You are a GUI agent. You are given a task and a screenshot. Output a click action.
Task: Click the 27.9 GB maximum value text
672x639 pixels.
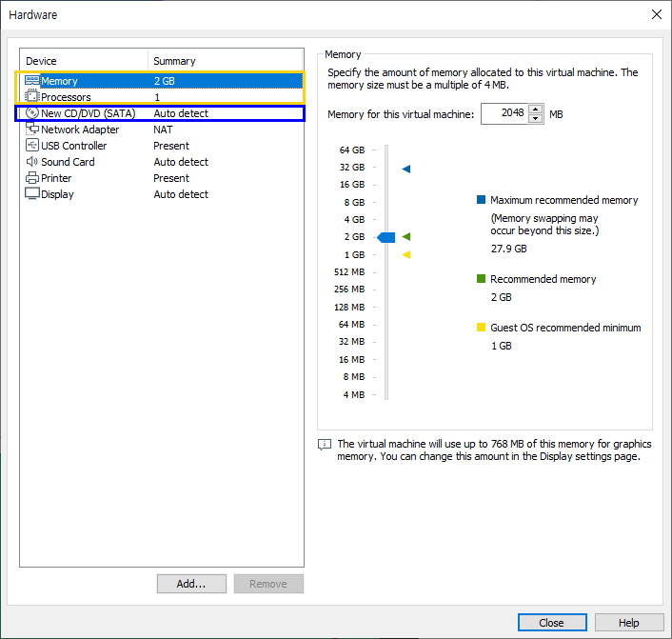(508, 249)
